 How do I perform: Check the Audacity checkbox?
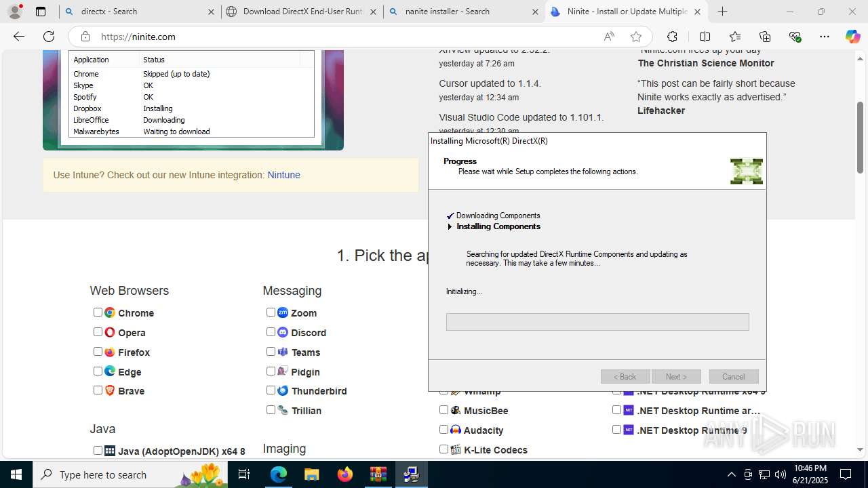443,430
